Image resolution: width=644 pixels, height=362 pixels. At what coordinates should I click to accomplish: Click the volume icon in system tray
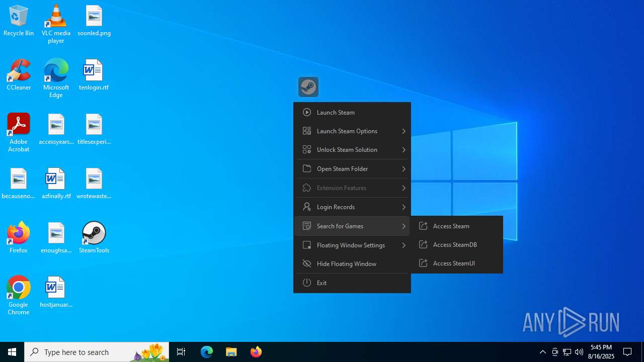(579, 352)
